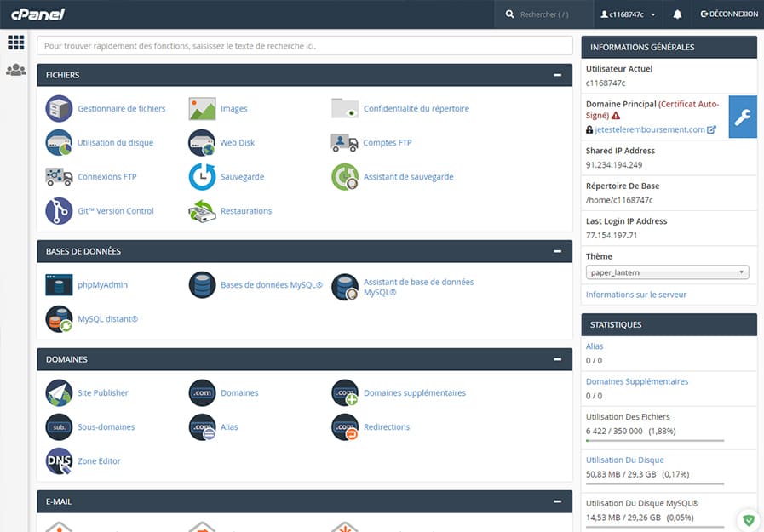Viewport: 764px width, 532px height.
Task: Collapse the DOMAINES section
Action: pos(557,359)
